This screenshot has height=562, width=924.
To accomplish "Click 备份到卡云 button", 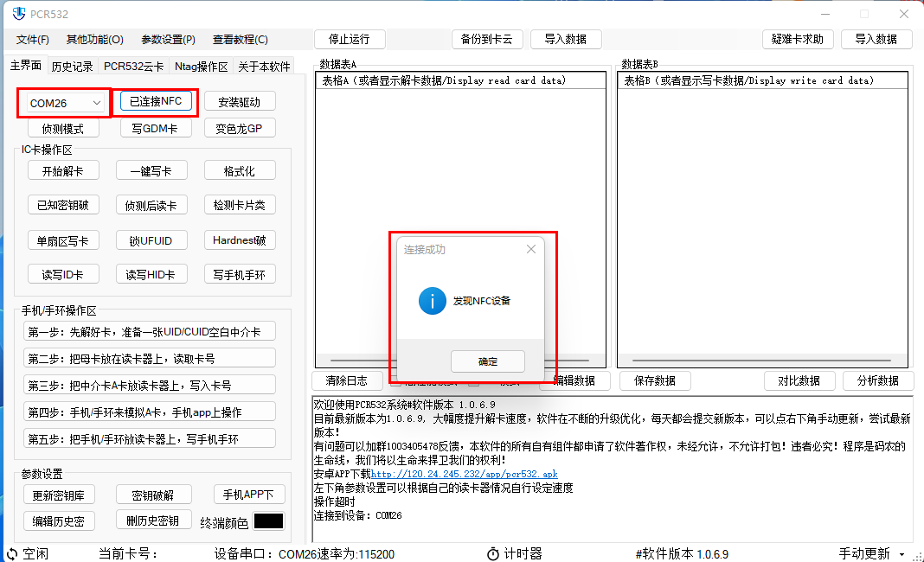I will tap(486, 39).
